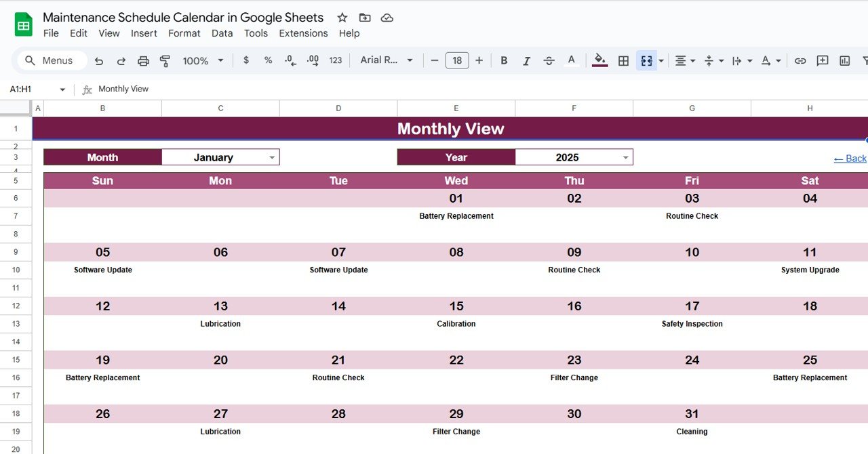Open the Year dropdown showing 2025

(574, 157)
